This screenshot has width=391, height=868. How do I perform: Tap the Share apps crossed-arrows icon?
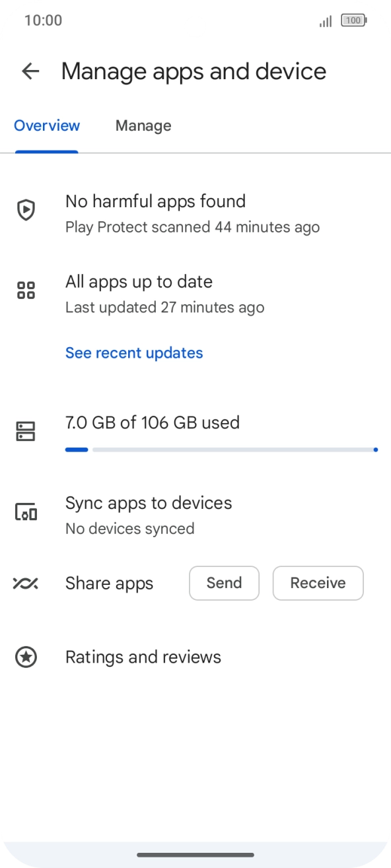pyautogui.click(x=26, y=584)
